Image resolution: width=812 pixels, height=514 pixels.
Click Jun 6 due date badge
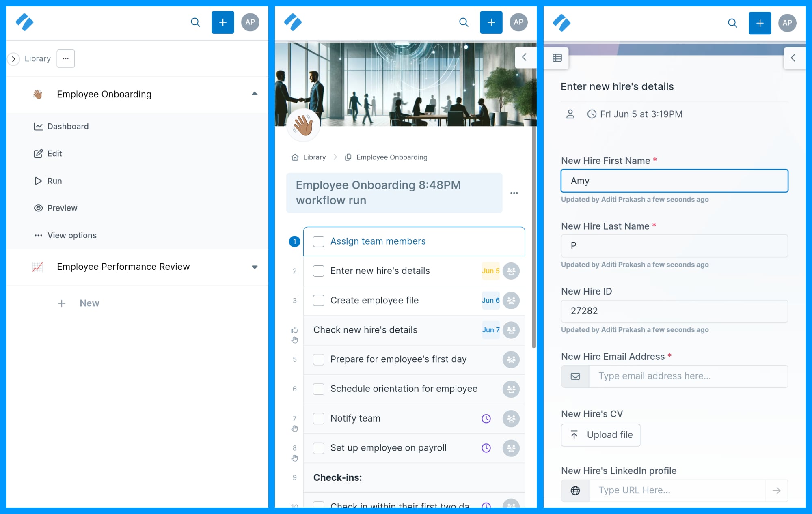click(x=490, y=301)
